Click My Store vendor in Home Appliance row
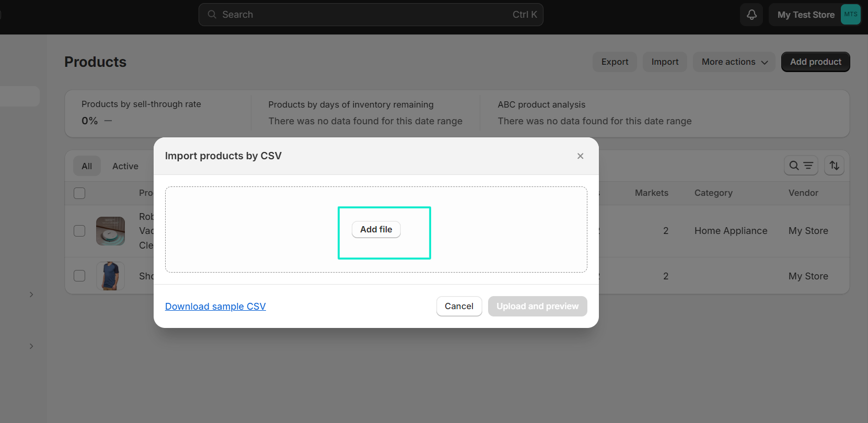The width and height of the screenshot is (868, 423). pyautogui.click(x=808, y=231)
